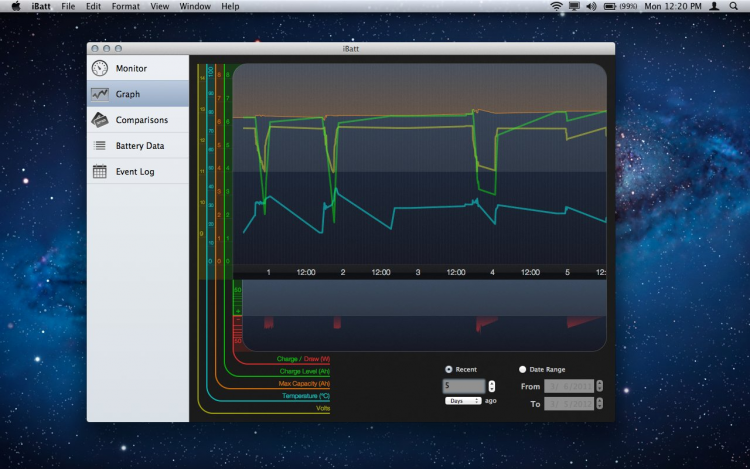Open the Format menu
Screen dimensions: 750x469
click(125, 6)
